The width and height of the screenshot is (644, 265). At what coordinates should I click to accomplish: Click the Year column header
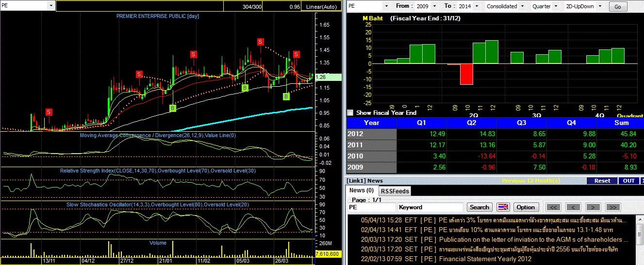[x=372, y=123]
